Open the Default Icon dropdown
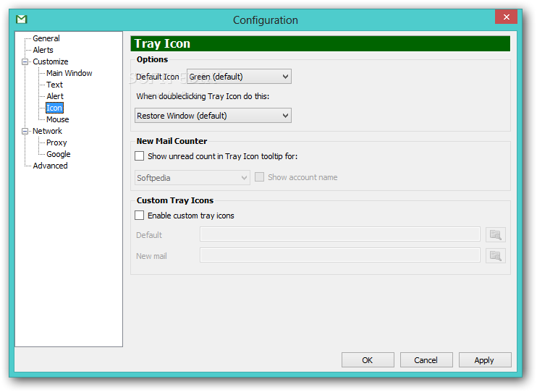Image resolution: width=537 pixels, height=392 pixels. pyautogui.click(x=239, y=77)
